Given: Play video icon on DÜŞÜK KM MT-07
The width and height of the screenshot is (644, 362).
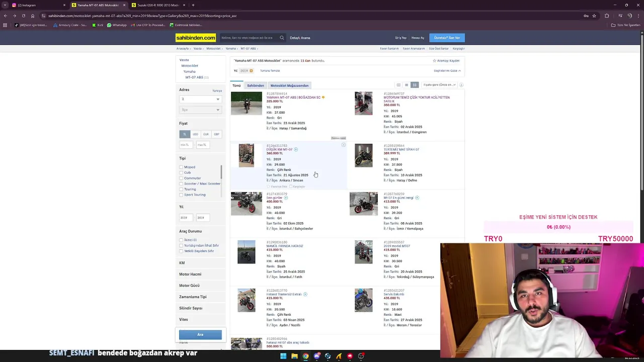Looking at the screenshot, I should (x=296, y=149).
